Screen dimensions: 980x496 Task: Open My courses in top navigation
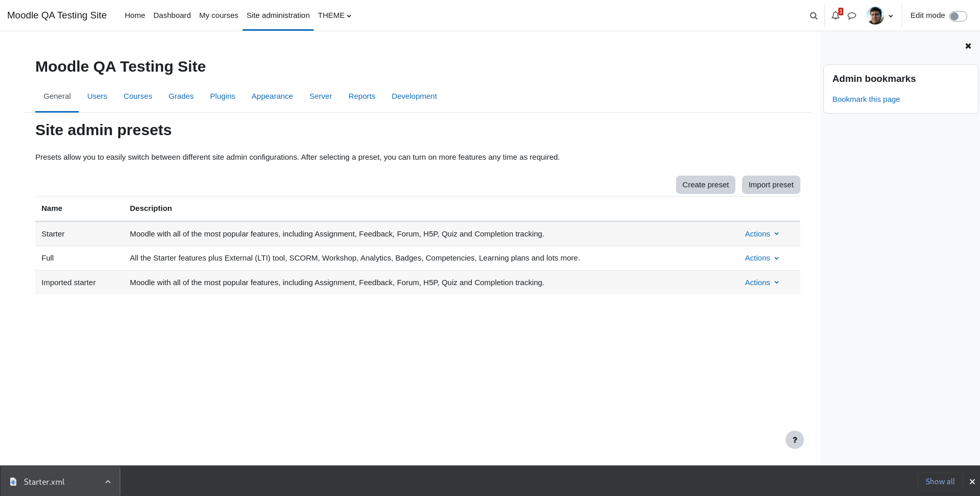[219, 15]
